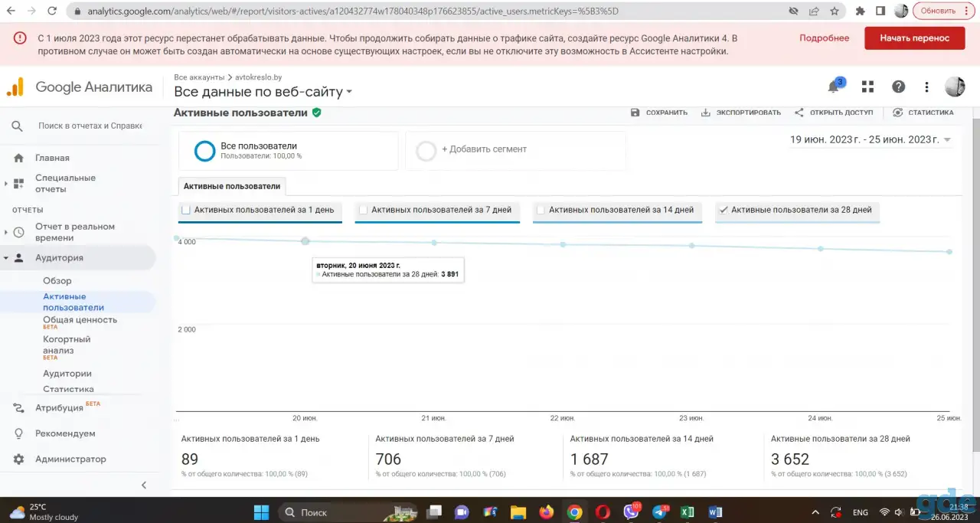Screen dimensions: 980x523
Task: Launch Firefox from the taskbar
Action: [546, 512]
